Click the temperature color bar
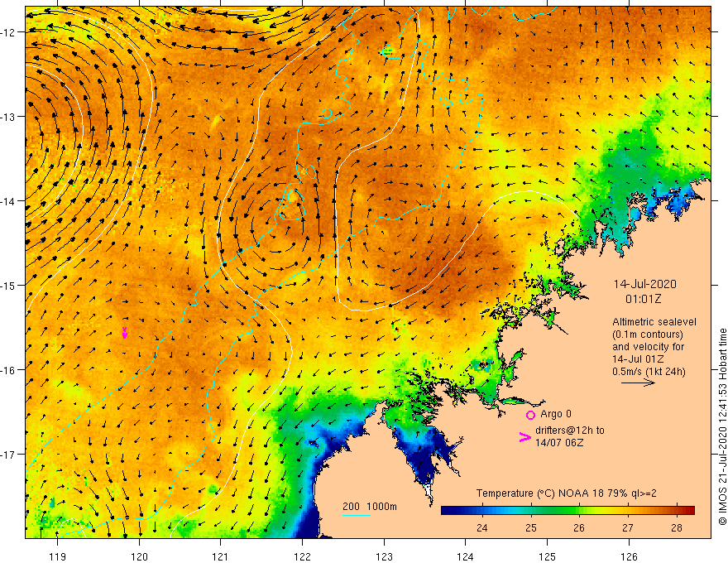Screen dimensions: 728x563 [x=568, y=511]
